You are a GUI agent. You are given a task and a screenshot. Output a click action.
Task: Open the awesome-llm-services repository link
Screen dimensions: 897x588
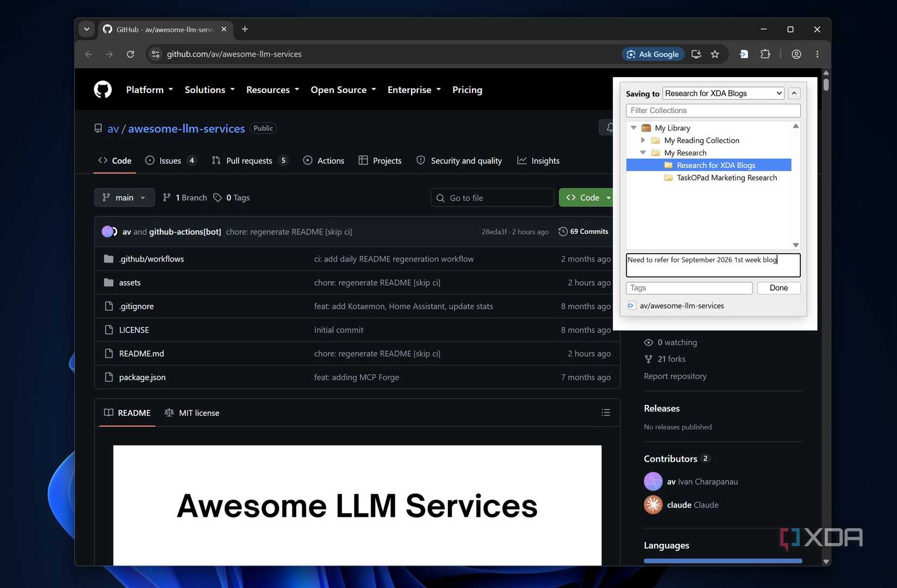coord(186,128)
